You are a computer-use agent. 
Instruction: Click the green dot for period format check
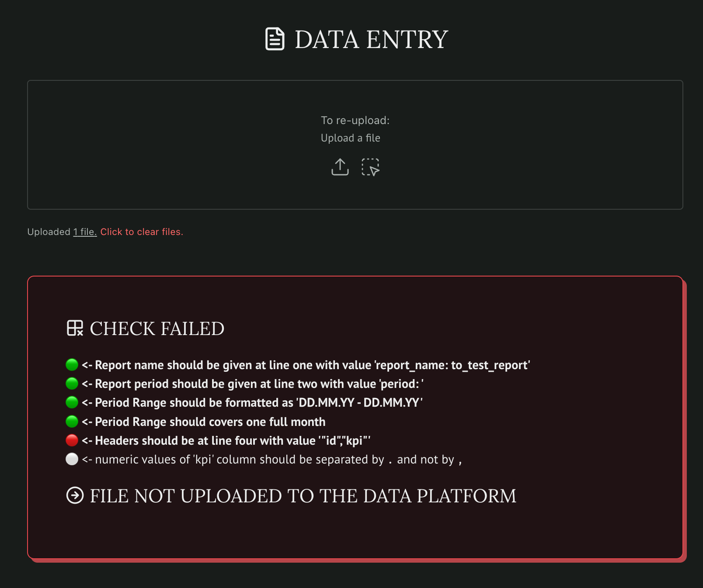[72, 402]
